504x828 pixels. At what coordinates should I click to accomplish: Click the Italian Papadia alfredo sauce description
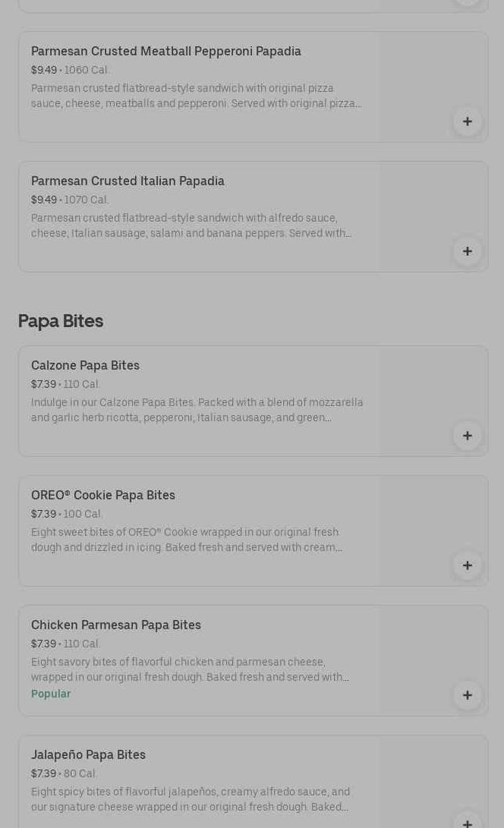coord(190,225)
